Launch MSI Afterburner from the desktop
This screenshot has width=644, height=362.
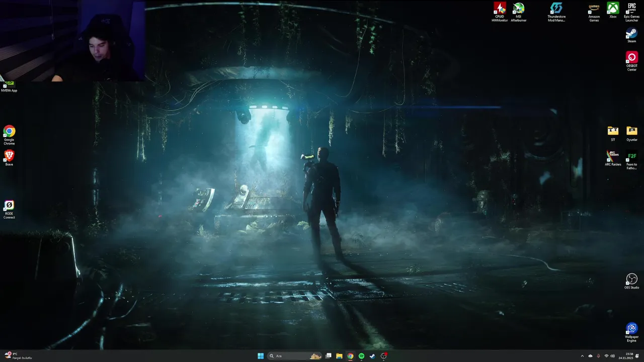click(x=518, y=12)
